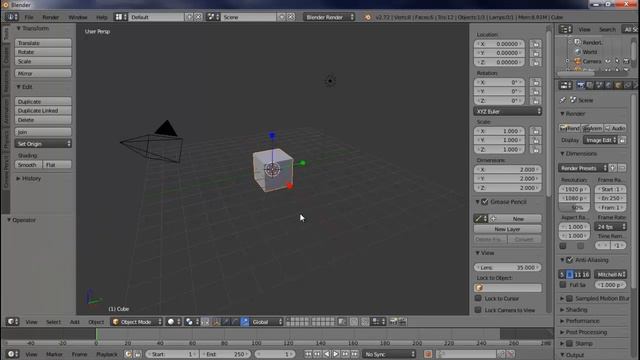
Task: Open the outliner editor type icon
Action: pyautogui.click(x=565, y=29)
